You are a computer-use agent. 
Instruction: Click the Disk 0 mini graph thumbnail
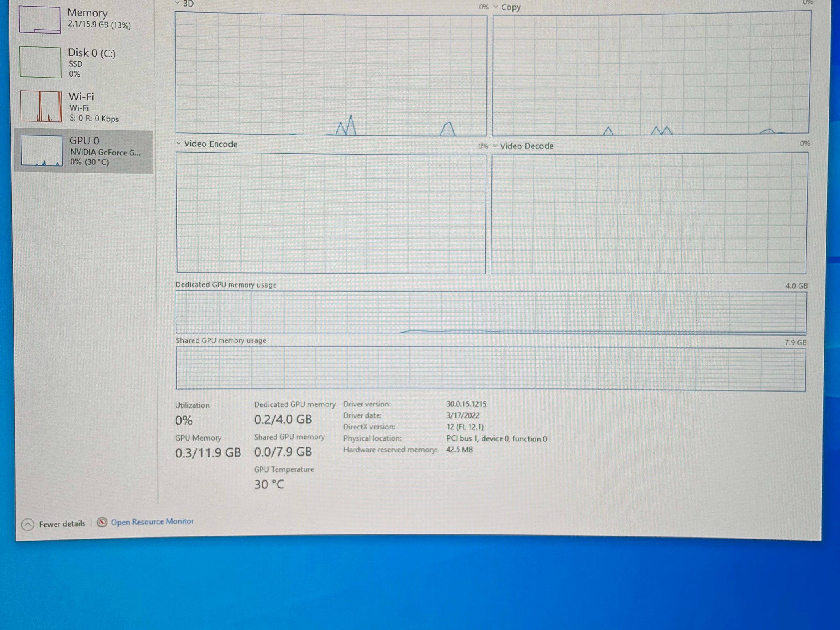click(x=40, y=62)
